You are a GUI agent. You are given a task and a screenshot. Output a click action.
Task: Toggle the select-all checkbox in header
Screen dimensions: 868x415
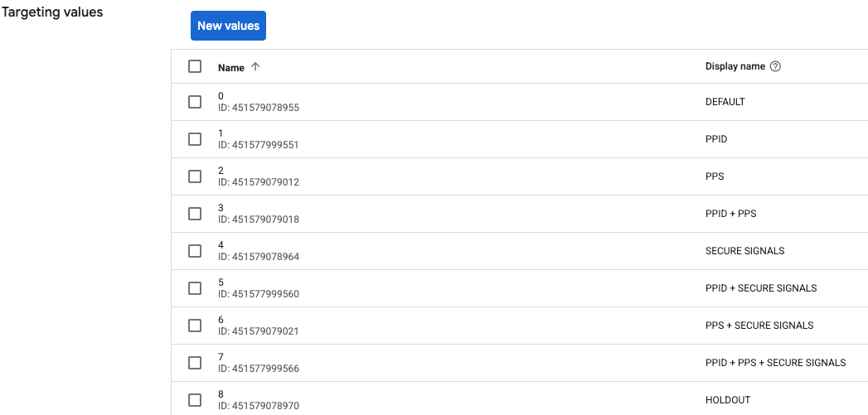pyautogui.click(x=195, y=66)
